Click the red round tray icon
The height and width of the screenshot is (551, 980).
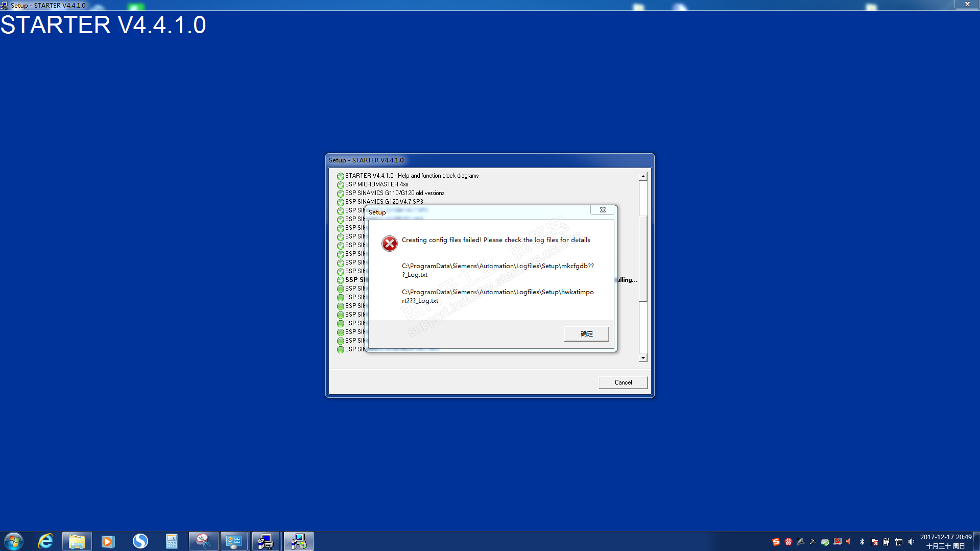[x=788, y=542]
